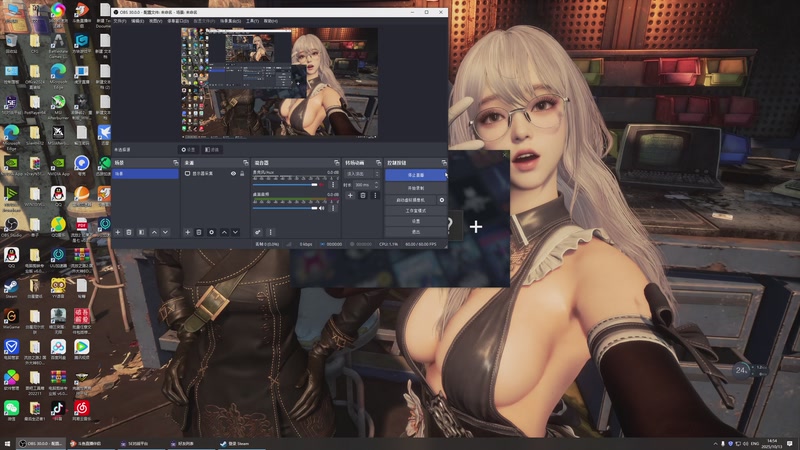
Task: Pop out the Sources dock panel
Action: tap(245, 163)
